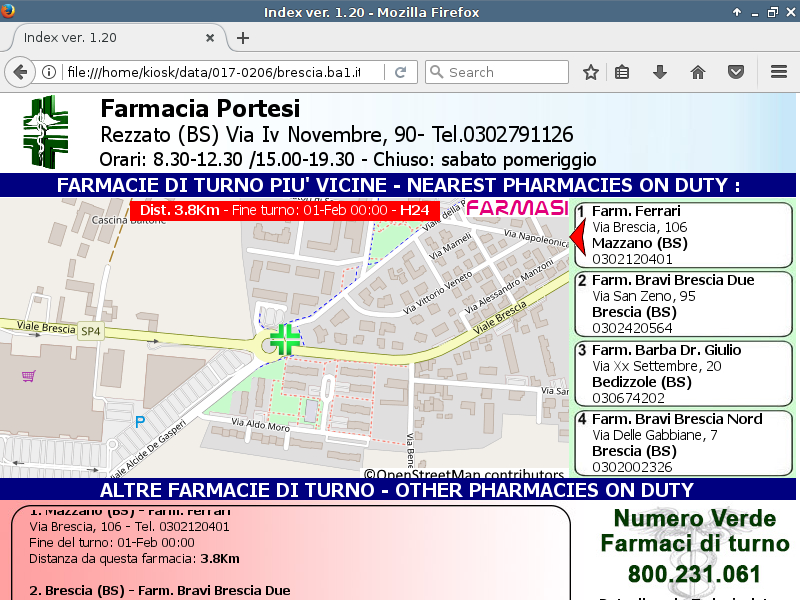Open the Firefox hamburger menu
The image size is (800, 600).
779,72
